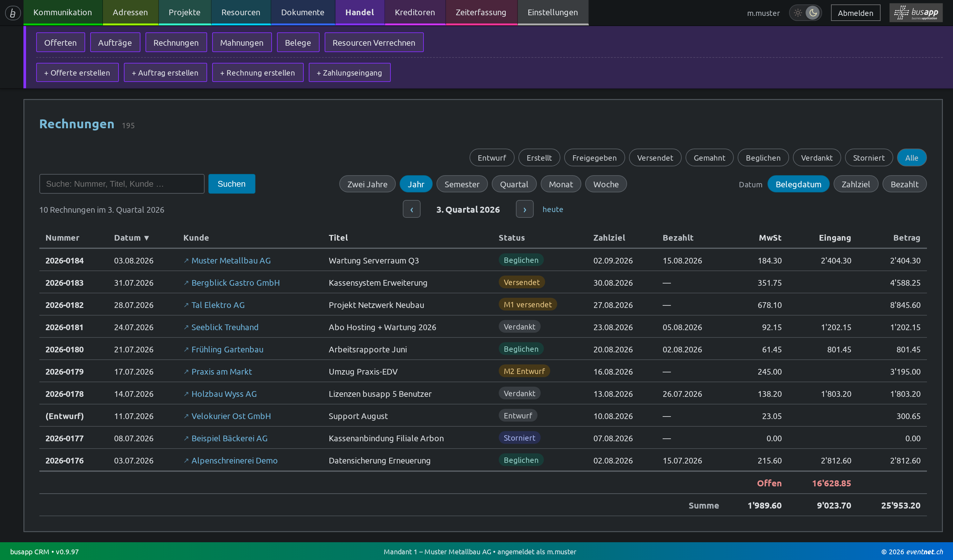Open the Handel main tab
This screenshot has width=953, height=560.
360,12
